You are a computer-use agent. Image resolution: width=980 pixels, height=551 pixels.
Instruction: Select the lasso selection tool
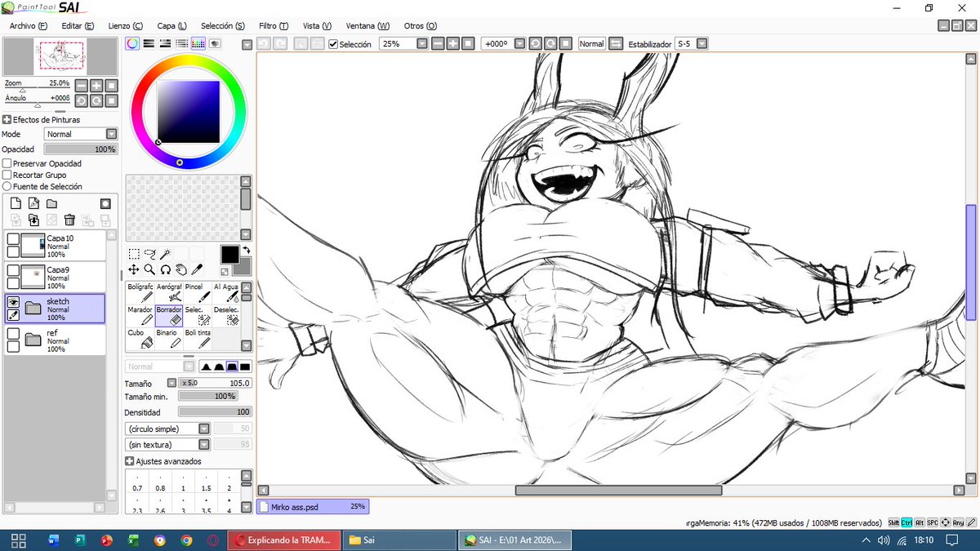coord(150,254)
